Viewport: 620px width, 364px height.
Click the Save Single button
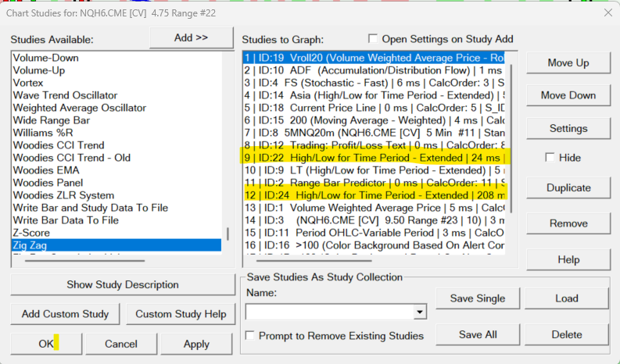coord(477,298)
